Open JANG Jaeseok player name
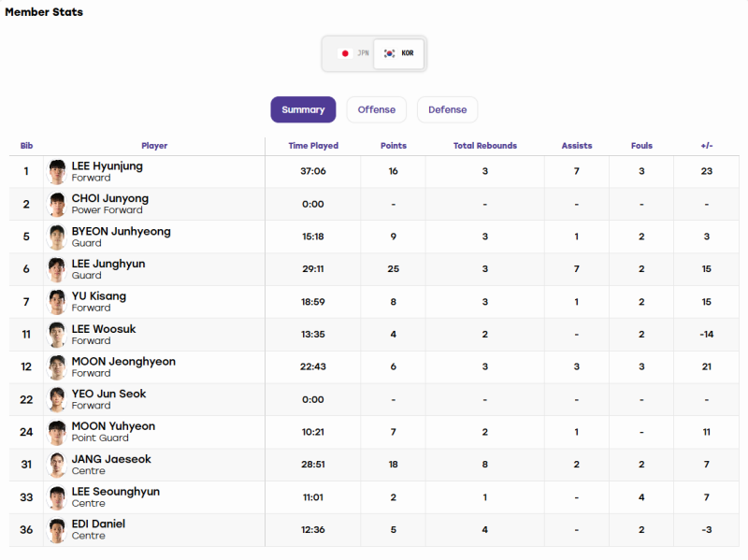 pyautogui.click(x=111, y=459)
